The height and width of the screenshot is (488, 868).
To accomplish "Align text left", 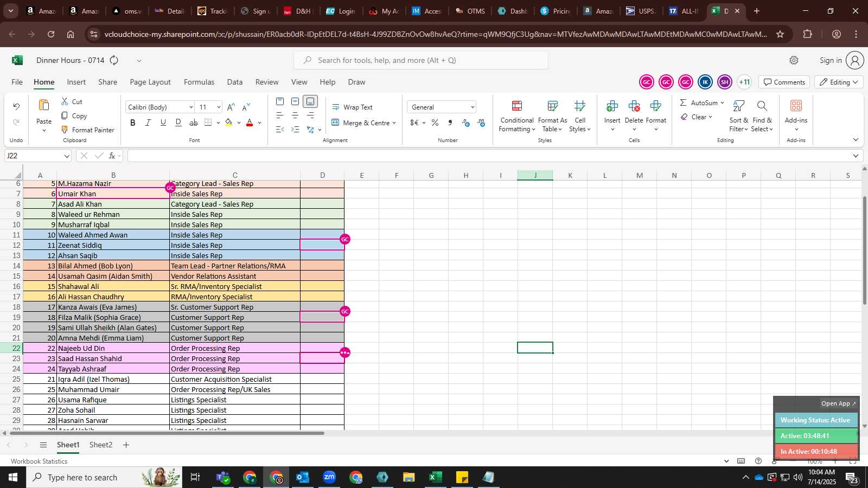I will tap(280, 115).
